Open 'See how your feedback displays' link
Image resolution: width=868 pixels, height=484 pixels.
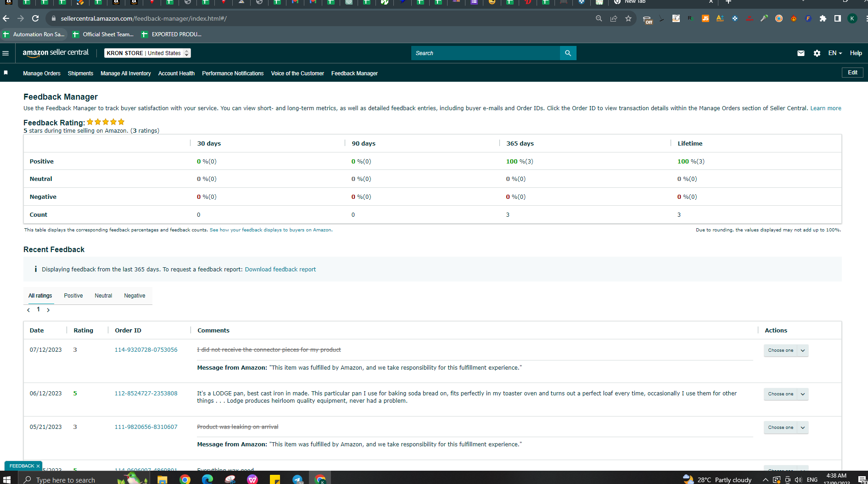coord(270,230)
